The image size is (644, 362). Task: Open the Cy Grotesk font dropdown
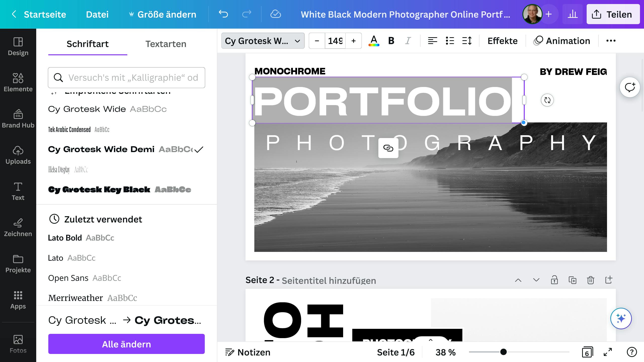tap(263, 41)
